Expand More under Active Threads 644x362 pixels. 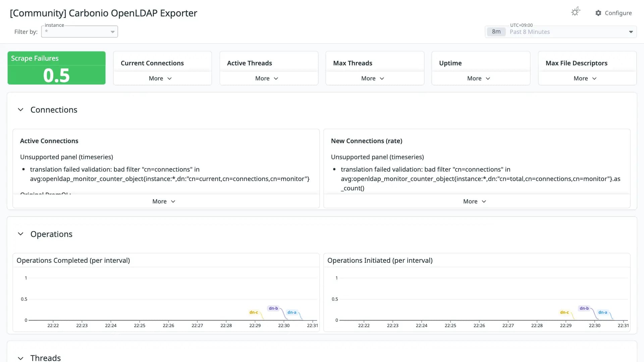[x=267, y=78]
